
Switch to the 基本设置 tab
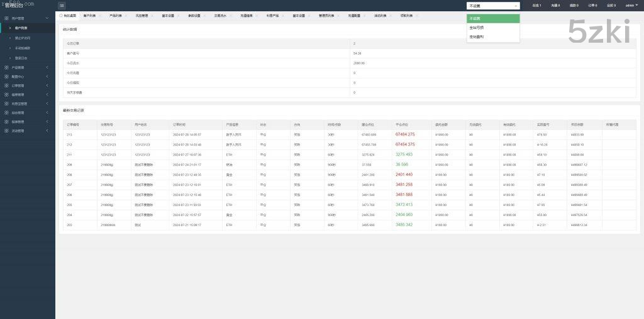169,14
